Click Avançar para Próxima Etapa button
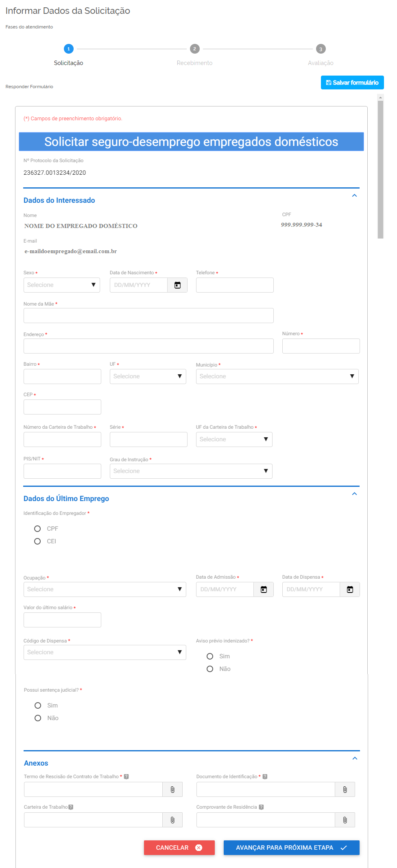The height and width of the screenshot is (868, 397). click(x=291, y=848)
